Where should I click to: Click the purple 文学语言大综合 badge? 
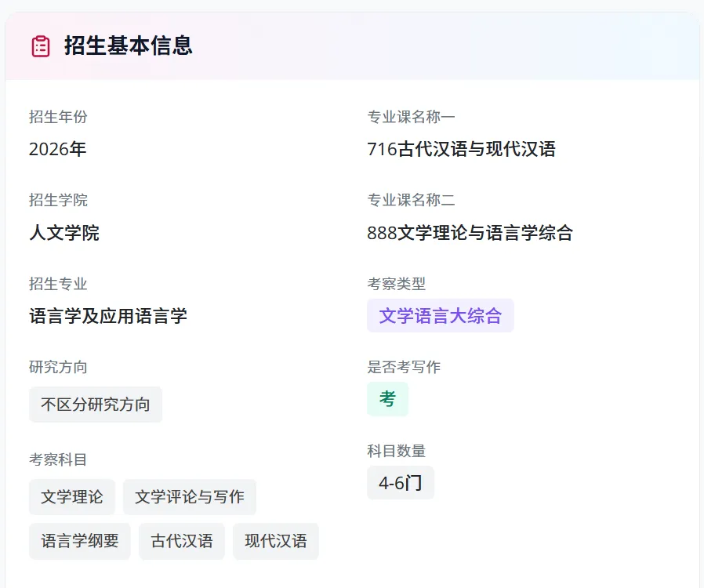pos(441,316)
